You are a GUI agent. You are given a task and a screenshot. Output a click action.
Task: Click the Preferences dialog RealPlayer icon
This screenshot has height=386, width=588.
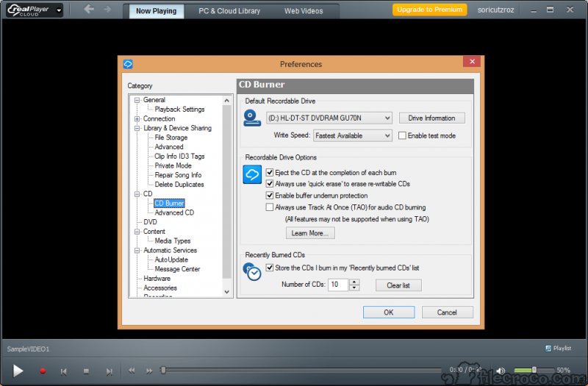point(128,64)
